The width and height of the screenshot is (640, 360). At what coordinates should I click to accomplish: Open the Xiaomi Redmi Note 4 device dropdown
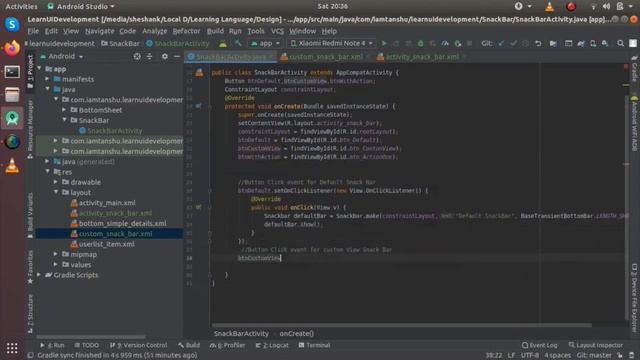pyautogui.click(x=332, y=43)
